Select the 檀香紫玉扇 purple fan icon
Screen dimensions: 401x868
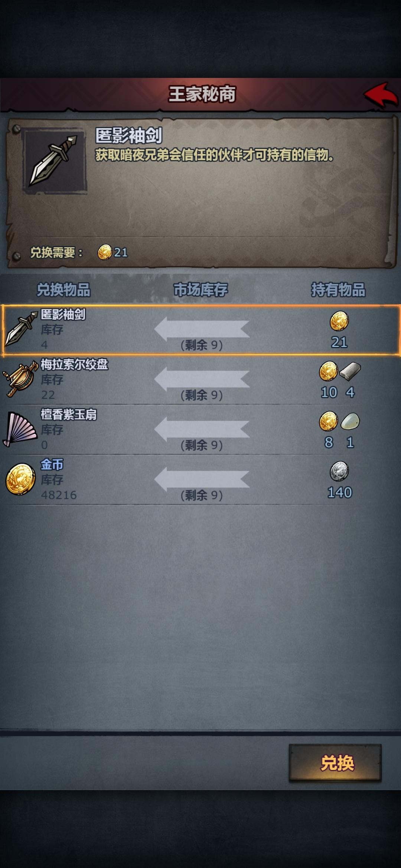point(20,429)
